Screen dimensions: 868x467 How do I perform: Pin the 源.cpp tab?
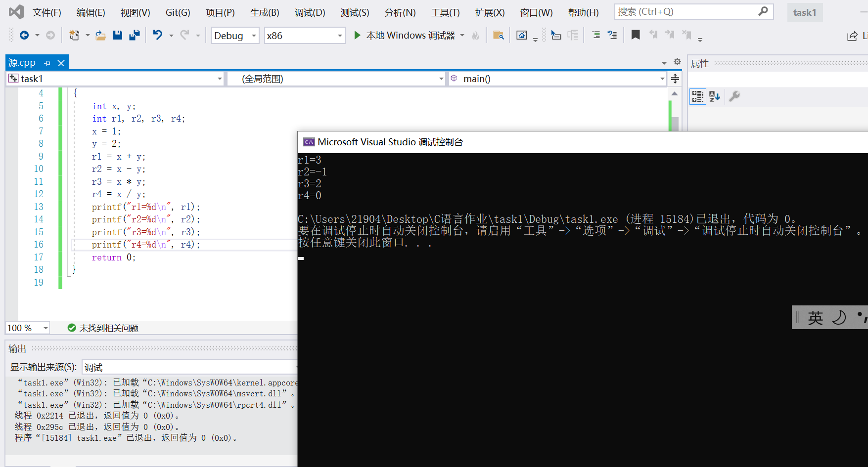tap(47, 63)
